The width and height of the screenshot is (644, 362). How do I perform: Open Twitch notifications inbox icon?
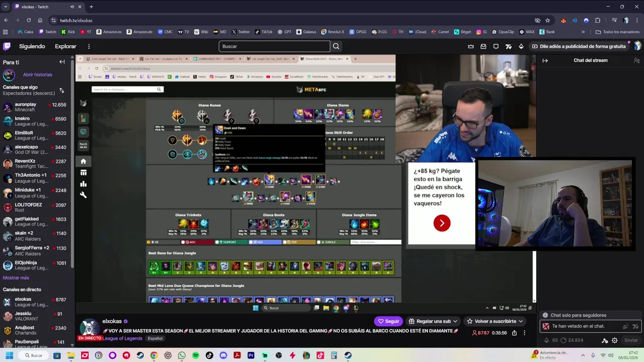(x=484, y=46)
